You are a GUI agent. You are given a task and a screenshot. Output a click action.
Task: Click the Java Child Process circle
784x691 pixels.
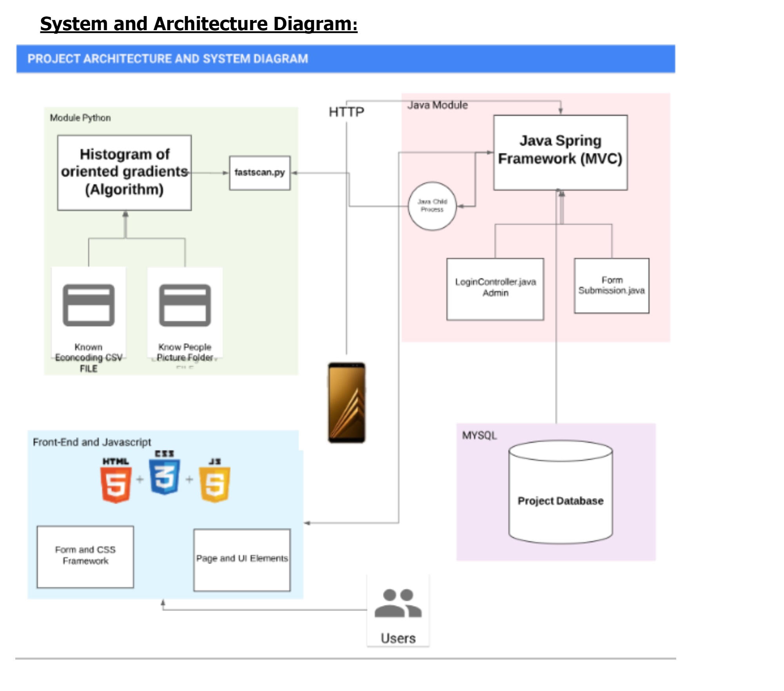432,206
